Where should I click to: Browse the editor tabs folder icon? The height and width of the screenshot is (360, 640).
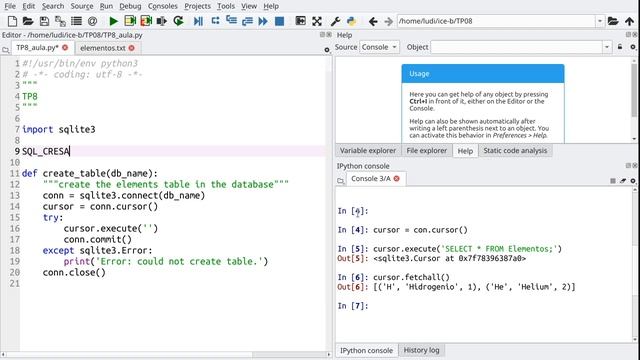pyautogui.click(x=5, y=50)
